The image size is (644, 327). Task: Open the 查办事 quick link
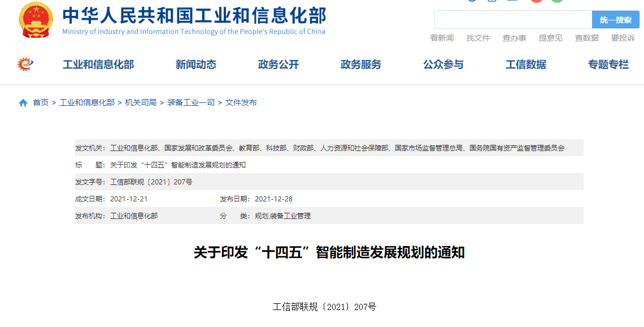[x=514, y=38]
